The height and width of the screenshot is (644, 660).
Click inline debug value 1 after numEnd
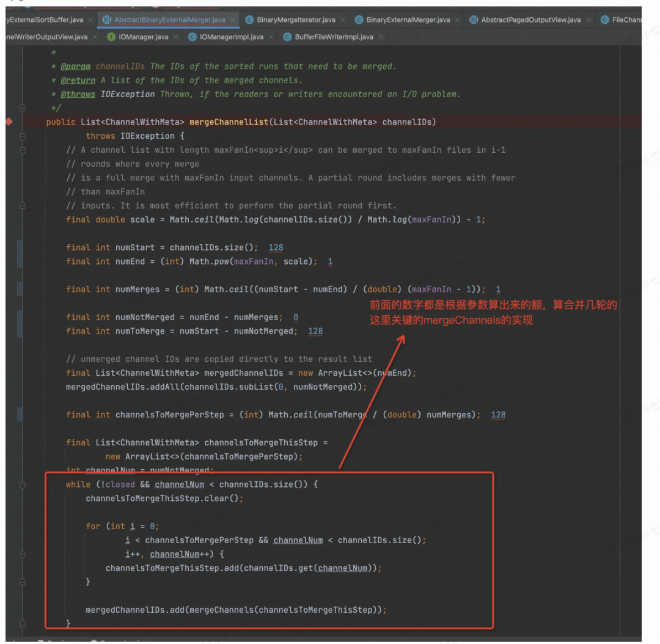click(330, 262)
